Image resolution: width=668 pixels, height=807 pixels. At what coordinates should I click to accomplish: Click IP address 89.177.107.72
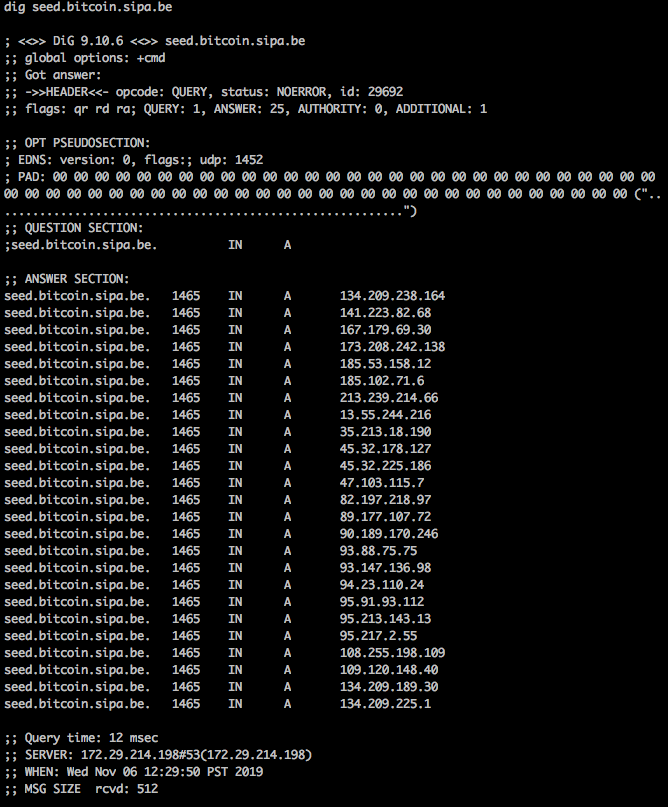(x=385, y=517)
